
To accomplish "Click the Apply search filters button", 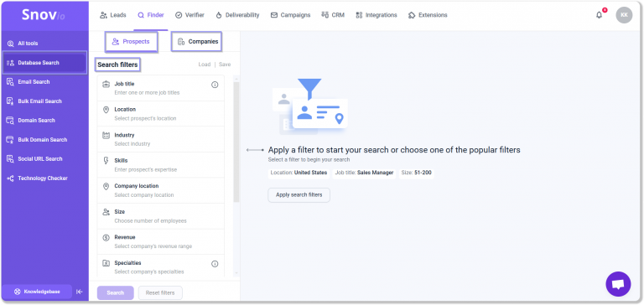I will pyautogui.click(x=299, y=195).
